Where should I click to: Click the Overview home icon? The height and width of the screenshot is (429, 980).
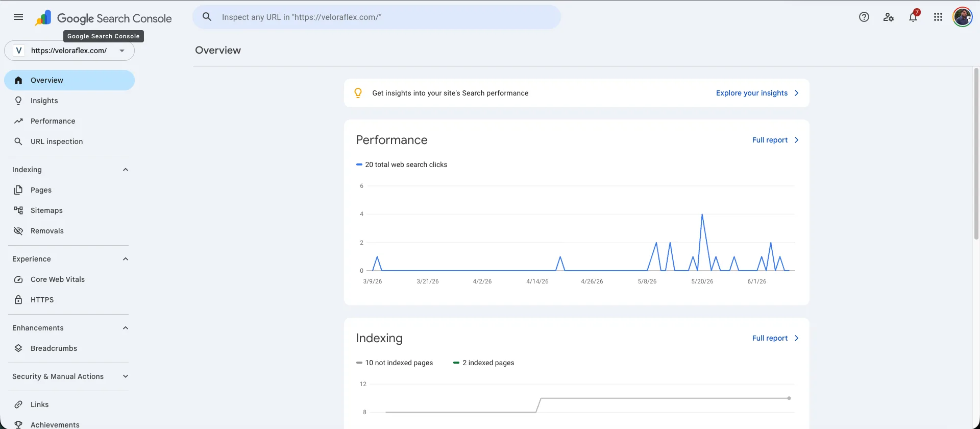pyautogui.click(x=18, y=80)
